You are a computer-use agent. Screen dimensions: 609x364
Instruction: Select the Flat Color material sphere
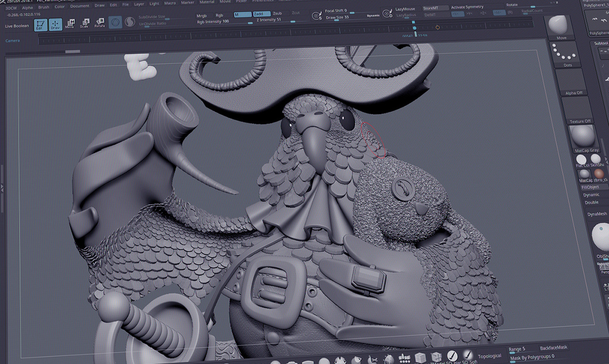582,161
